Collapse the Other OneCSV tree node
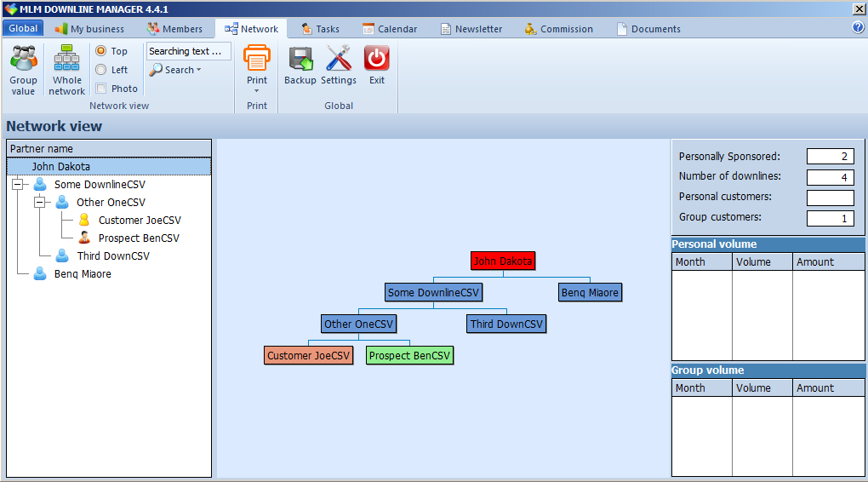 (39, 203)
